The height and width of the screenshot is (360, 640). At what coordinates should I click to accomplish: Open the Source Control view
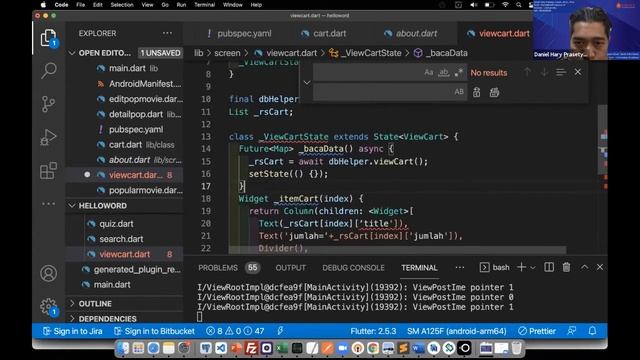pos(48,104)
